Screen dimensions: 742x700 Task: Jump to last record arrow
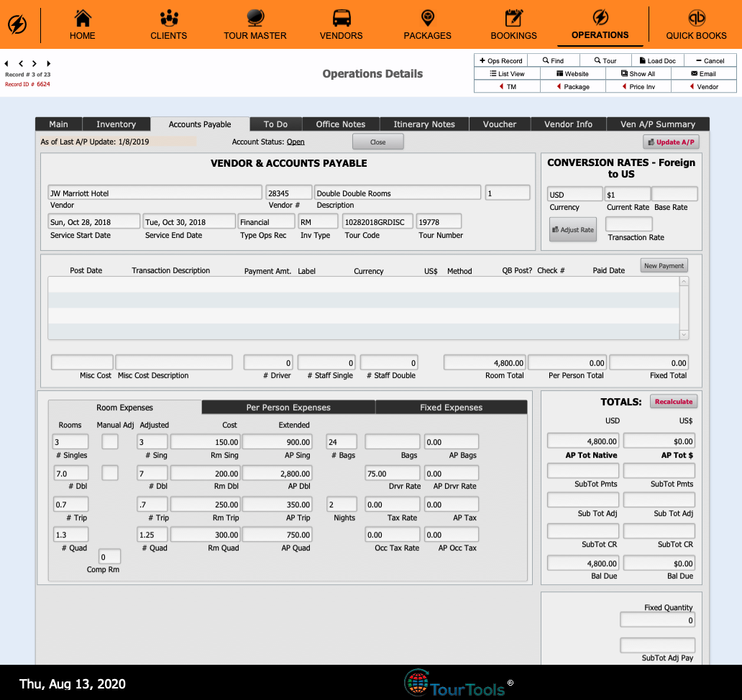pyautogui.click(x=48, y=63)
